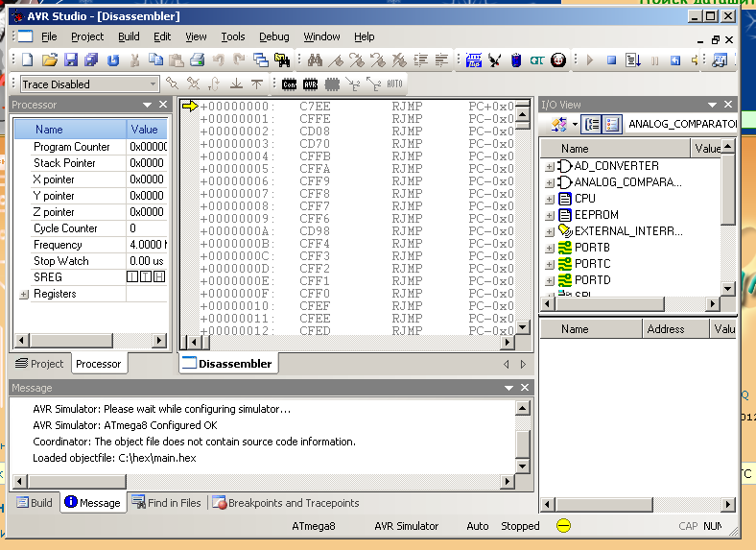Open the Build menu
Viewport: 756px width, 550px height.
[129, 36]
